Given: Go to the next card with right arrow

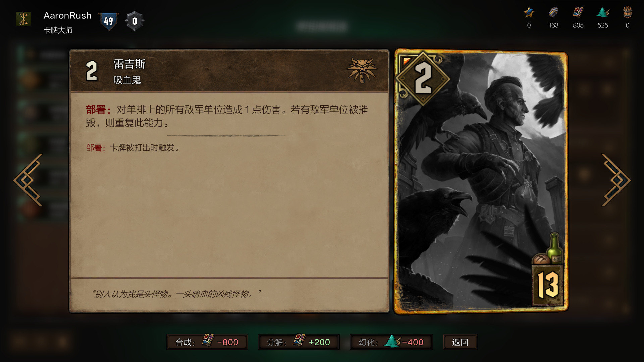Looking at the screenshot, I should coord(616,180).
